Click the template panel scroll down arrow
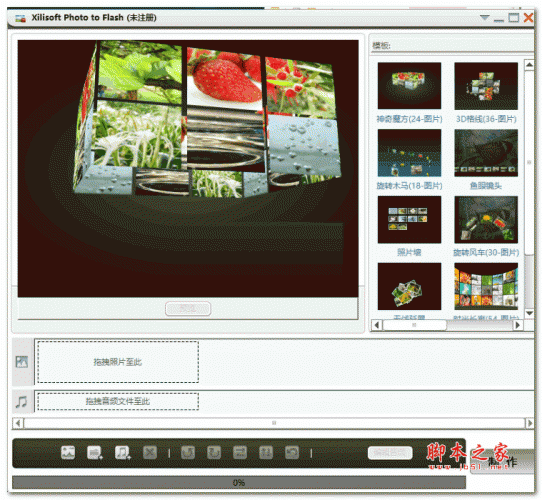The height and width of the screenshot is (500, 542). point(529,313)
